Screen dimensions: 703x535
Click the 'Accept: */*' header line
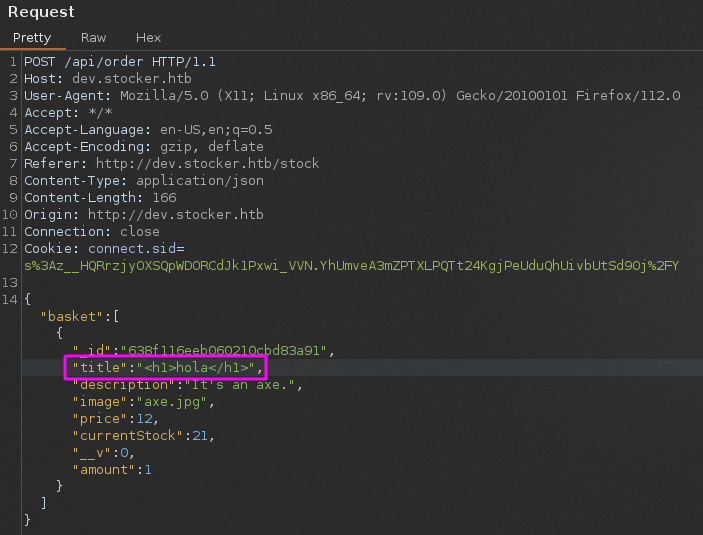click(x=68, y=113)
